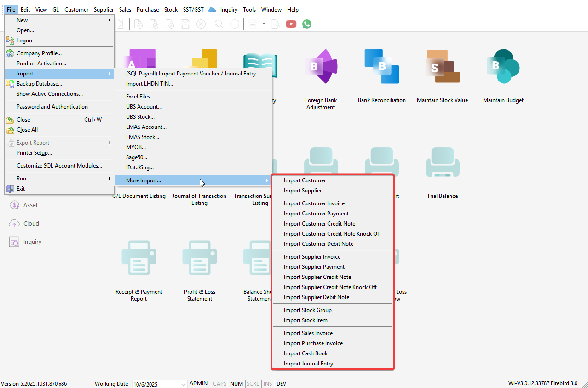588x388 pixels.
Task: Choose Import Supplier
Action: click(332, 191)
